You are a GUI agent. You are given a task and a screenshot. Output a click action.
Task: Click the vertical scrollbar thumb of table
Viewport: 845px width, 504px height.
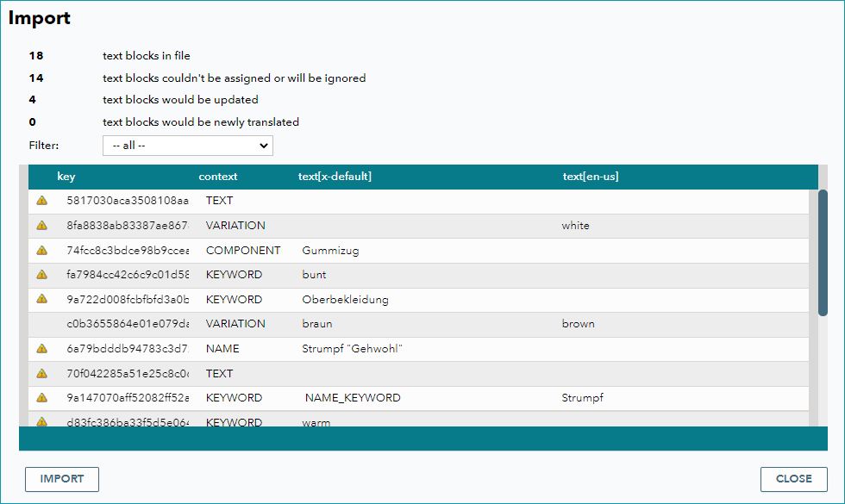tap(823, 252)
